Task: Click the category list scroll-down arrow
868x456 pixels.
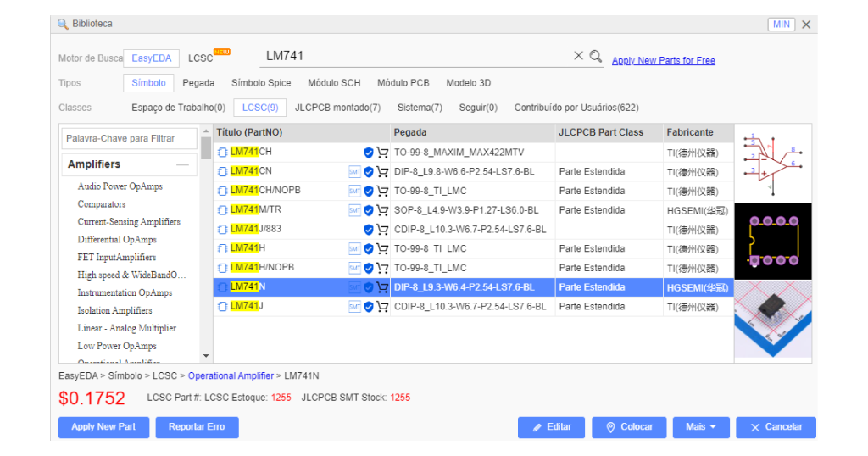Action: (206, 356)
